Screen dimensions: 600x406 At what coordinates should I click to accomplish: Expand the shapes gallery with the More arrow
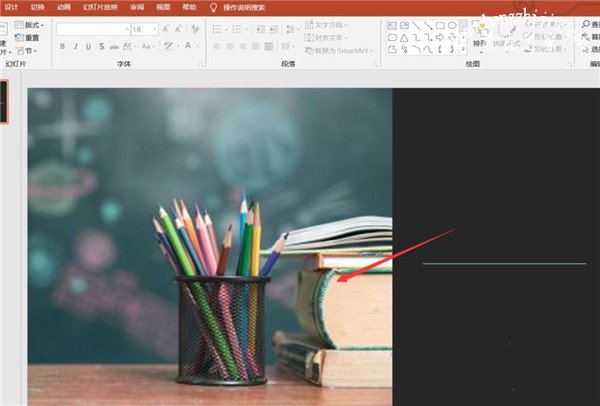click(463, 49)
